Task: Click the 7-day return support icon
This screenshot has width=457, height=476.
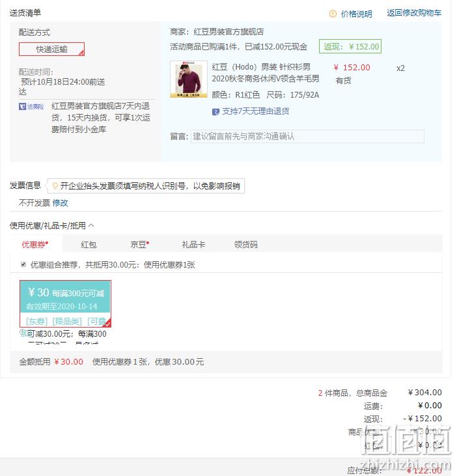Action: pyautogui.click(x=215, y=112)
